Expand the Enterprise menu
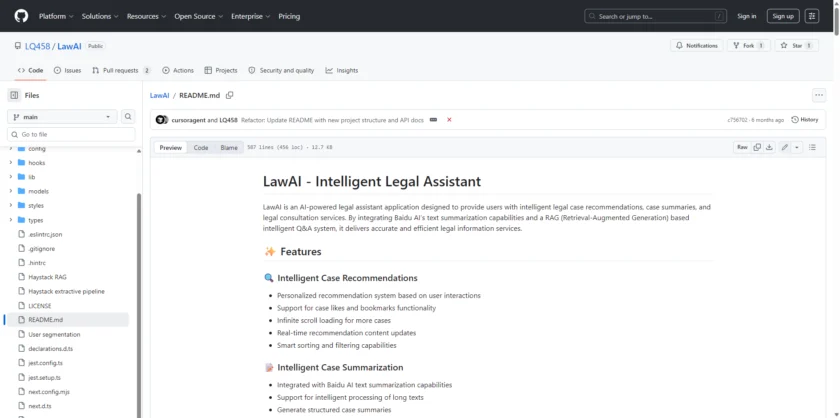Viewport: 840px width, 418px height. click(251, 17)
